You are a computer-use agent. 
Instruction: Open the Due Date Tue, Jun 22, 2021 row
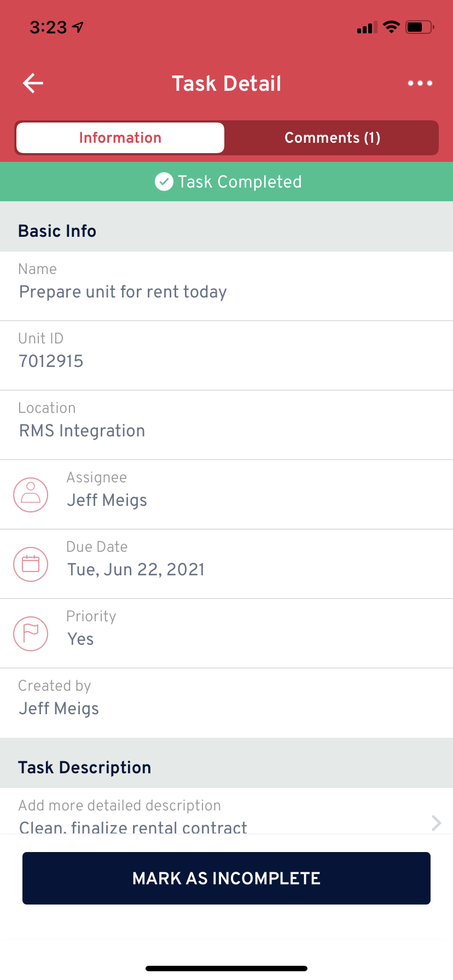(x=226, y=564)
